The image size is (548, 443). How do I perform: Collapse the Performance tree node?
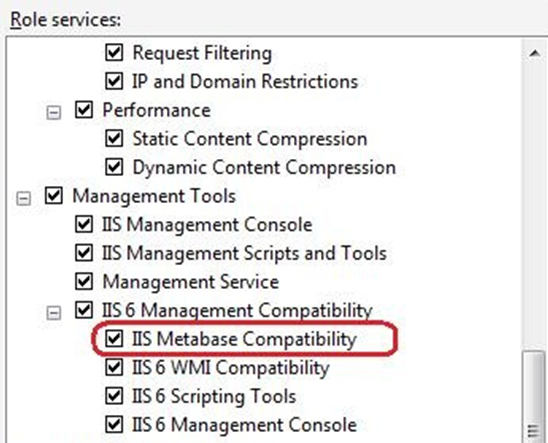point(53,112)
